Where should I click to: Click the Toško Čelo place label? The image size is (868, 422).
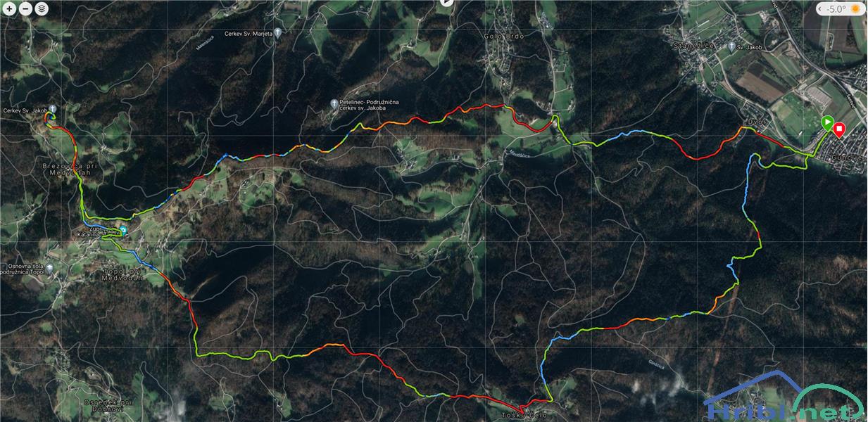point(524,415)
